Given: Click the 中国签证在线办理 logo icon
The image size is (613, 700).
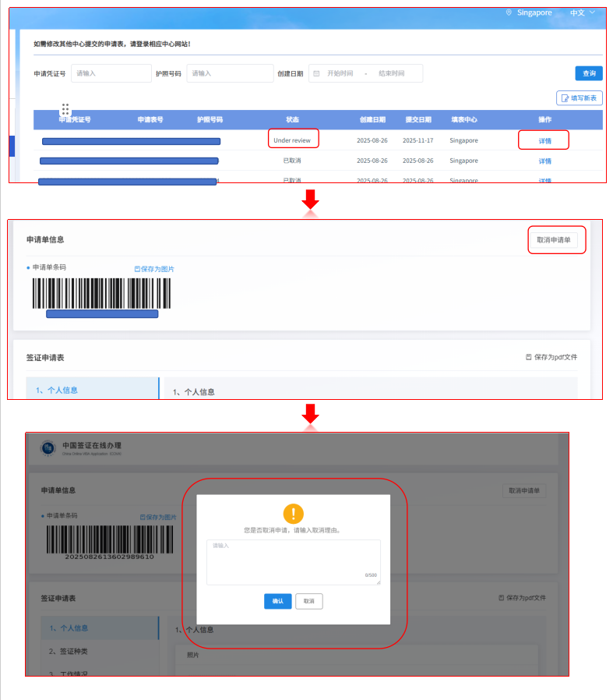Looking at the screenshot, I should (48, 447).
